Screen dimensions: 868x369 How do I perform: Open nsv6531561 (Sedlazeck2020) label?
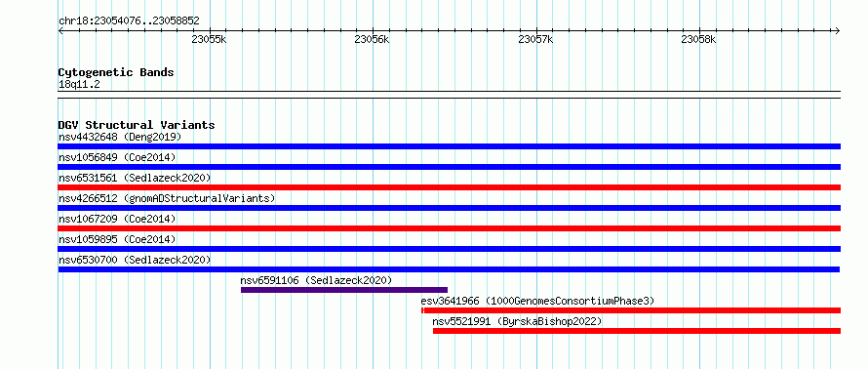(x=135, y=178)
